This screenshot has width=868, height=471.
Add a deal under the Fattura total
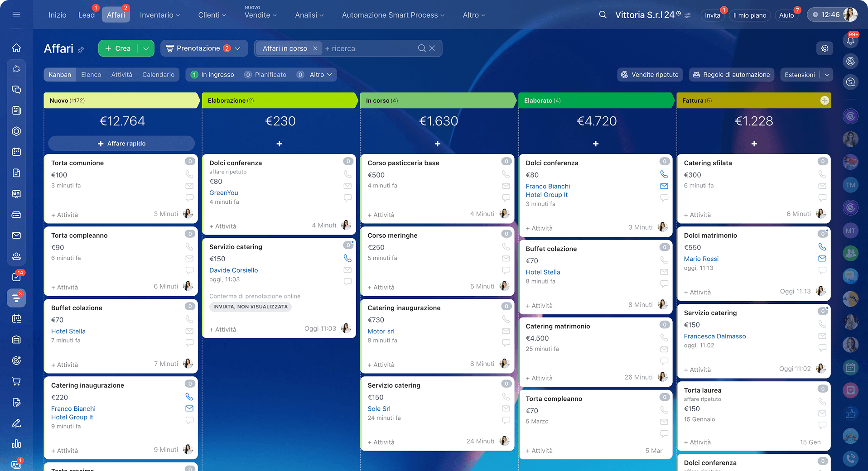click(x=754, y=144)
